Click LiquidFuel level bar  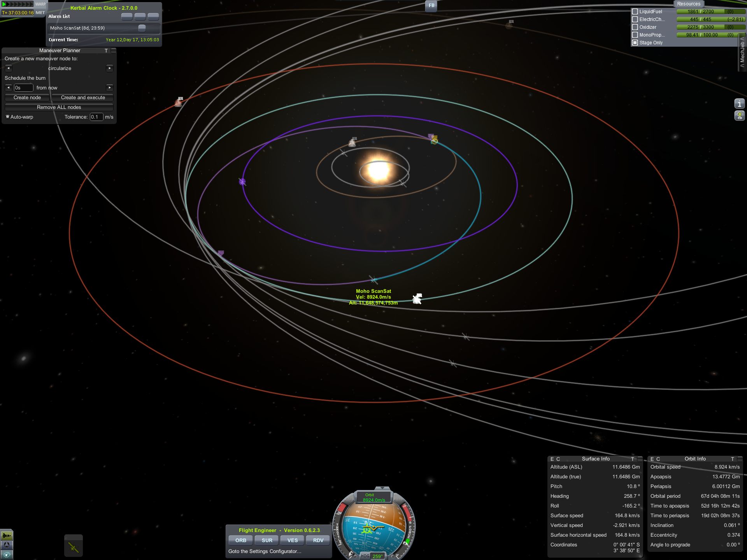(711, 12)
